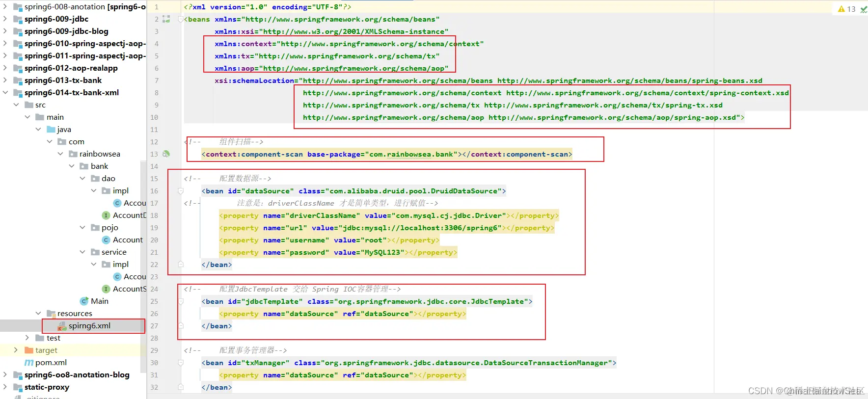Fold the txManager bean on line 30
Screen dimensions: 868x399
181,363
